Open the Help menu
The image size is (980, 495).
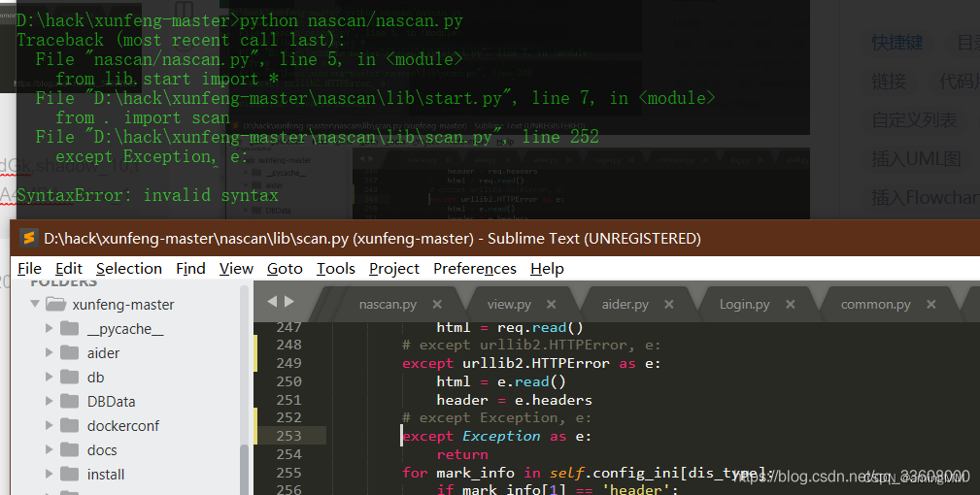pos(547,269)
